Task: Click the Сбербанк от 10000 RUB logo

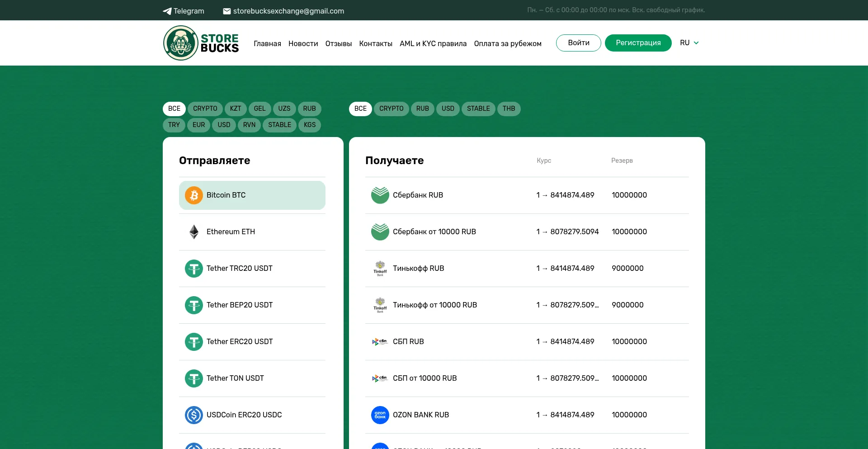Action: (x=380, y=232)
